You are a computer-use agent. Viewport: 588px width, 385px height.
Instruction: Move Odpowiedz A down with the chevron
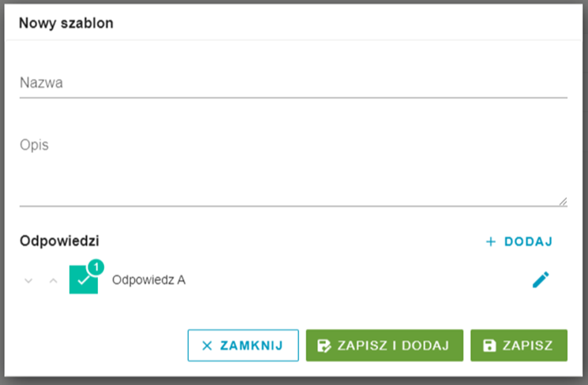click(28, 280)
